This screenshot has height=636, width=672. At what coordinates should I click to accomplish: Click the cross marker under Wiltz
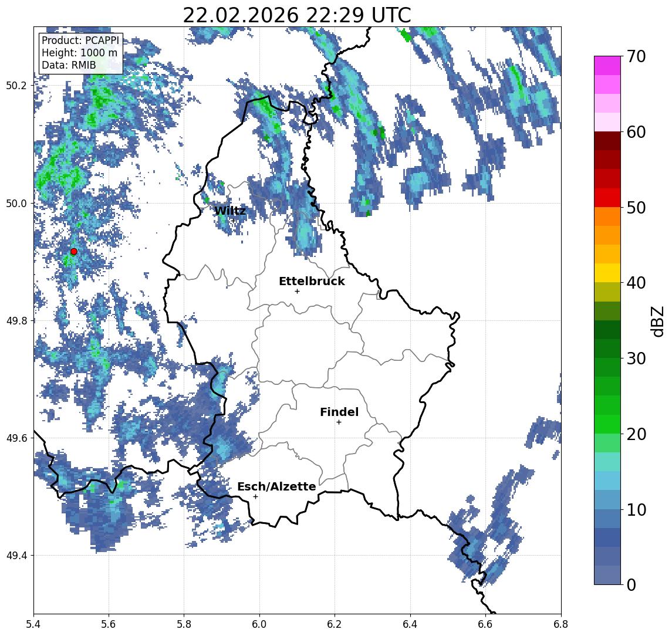coord(233,221)
